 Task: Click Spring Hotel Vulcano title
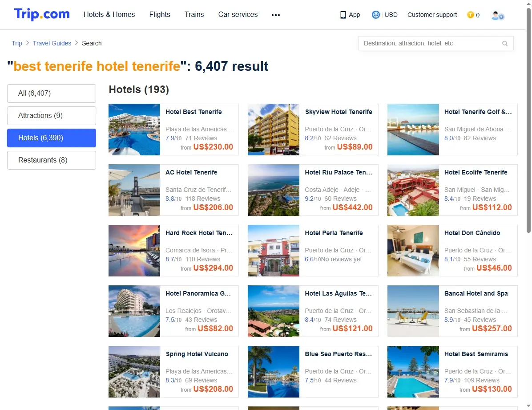pyautogui.click(x=197, y=353)
